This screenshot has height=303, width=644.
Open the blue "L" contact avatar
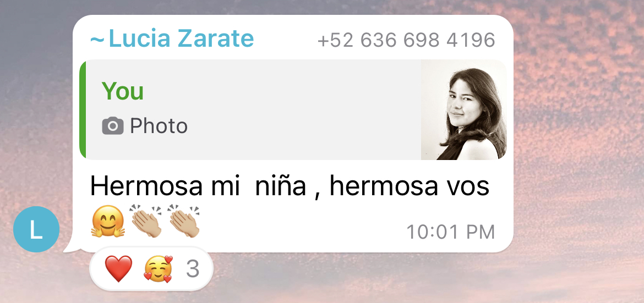36,229
